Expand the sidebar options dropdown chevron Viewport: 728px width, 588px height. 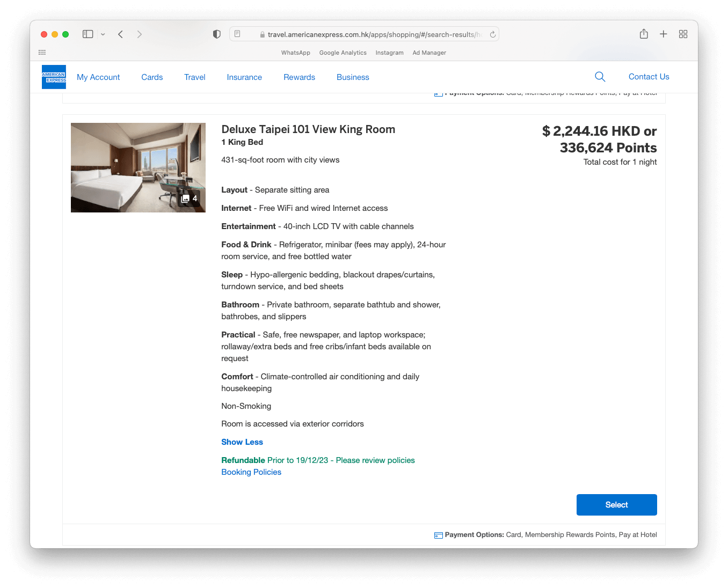click(103, 34)
